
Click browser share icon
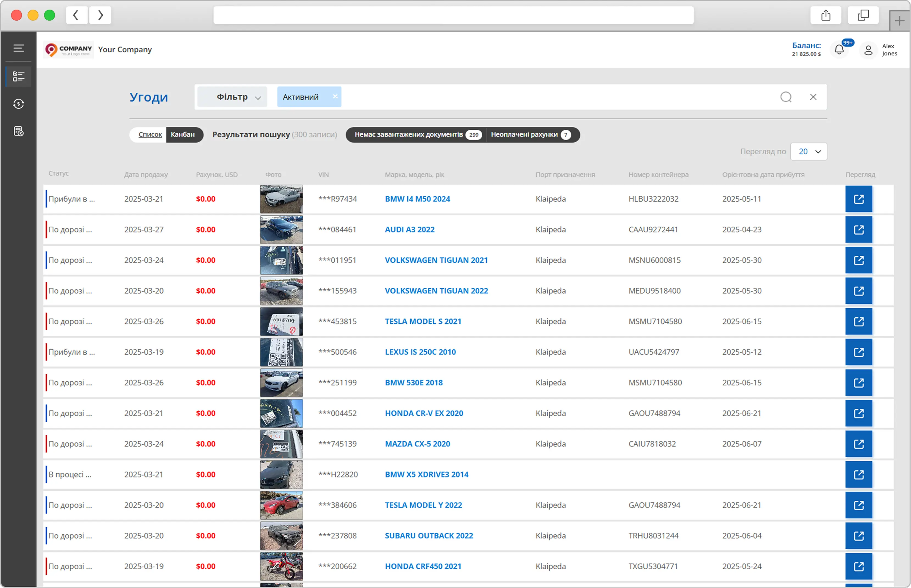tap(826, 15)
